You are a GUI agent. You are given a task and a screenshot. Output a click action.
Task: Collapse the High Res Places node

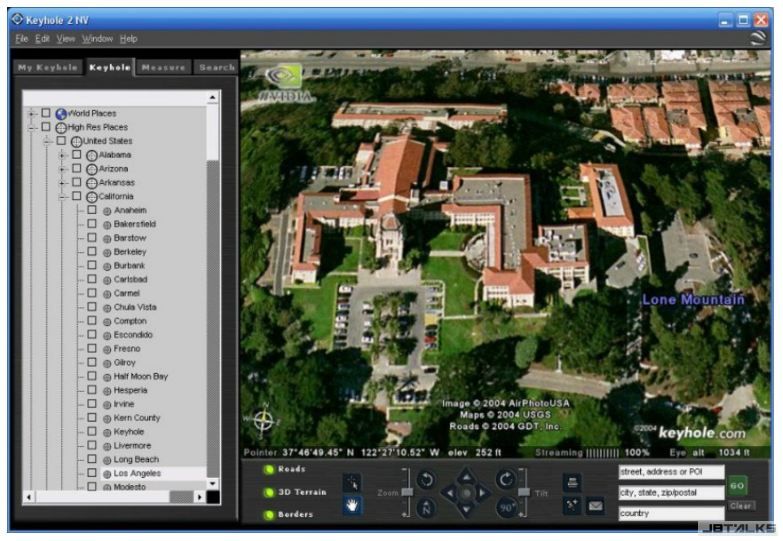click(31, 128)
